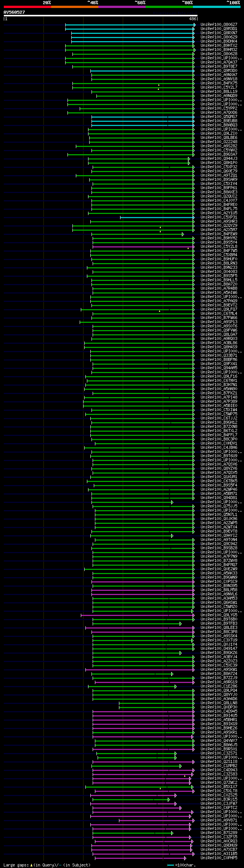The height and width of the screenshot is (868, 244).
Task: Select the UniRef100_B9T8E7 label
Action: click(219, 67)
